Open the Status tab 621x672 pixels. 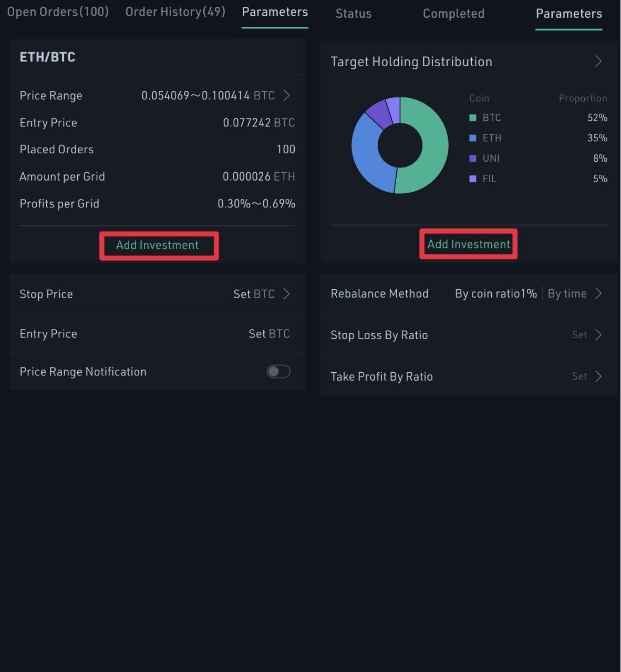354,14
